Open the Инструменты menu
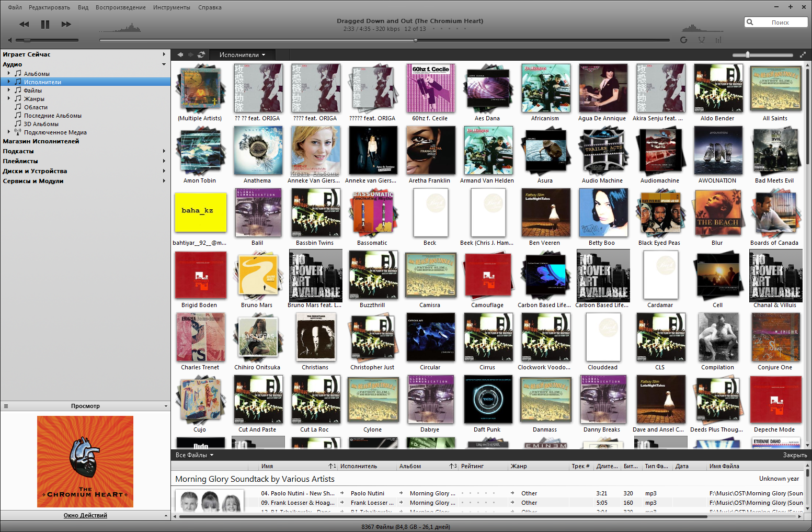The image size is (812, 532). point(171,7)
